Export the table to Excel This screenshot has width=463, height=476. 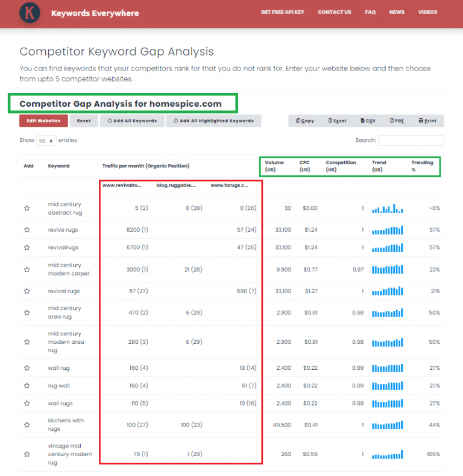pyautogui.click(x=337, y=121)
